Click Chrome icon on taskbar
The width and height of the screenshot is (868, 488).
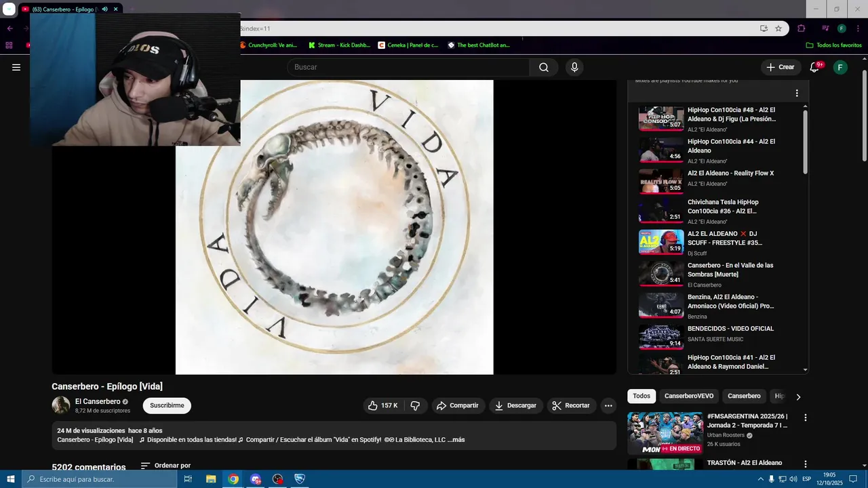[233, 479]
